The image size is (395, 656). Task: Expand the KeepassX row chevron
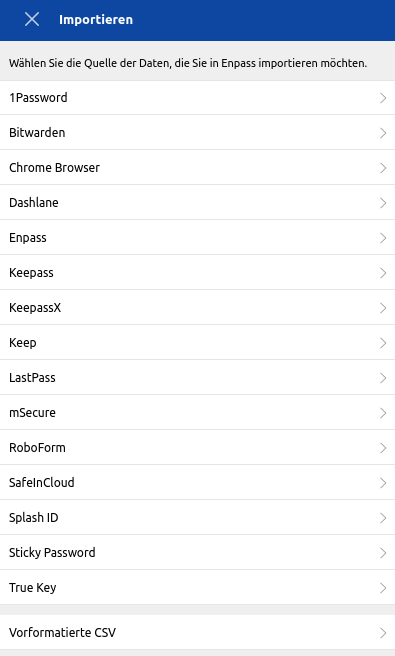coord(383,308)
